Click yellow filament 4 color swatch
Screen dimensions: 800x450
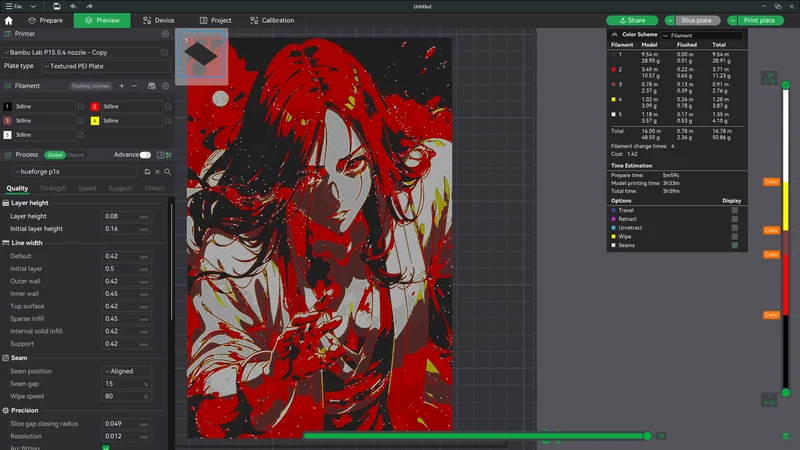(x=95, y=120)
